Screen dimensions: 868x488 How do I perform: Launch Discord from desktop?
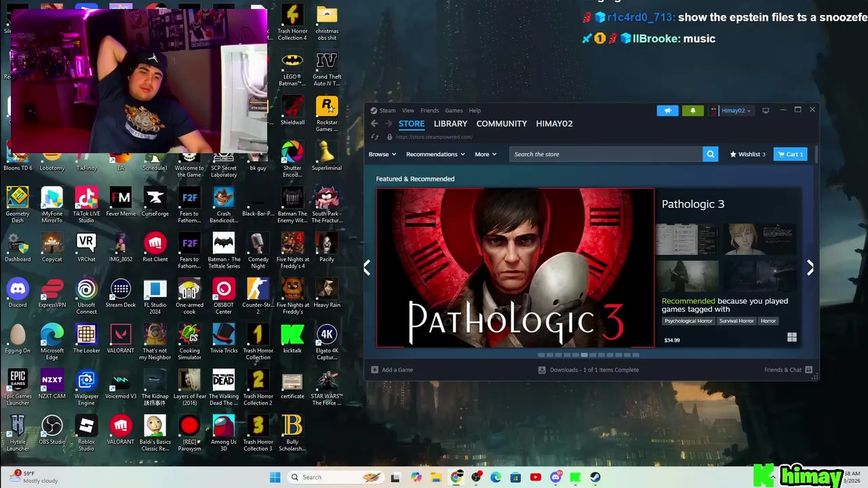(x=18, y=293)
